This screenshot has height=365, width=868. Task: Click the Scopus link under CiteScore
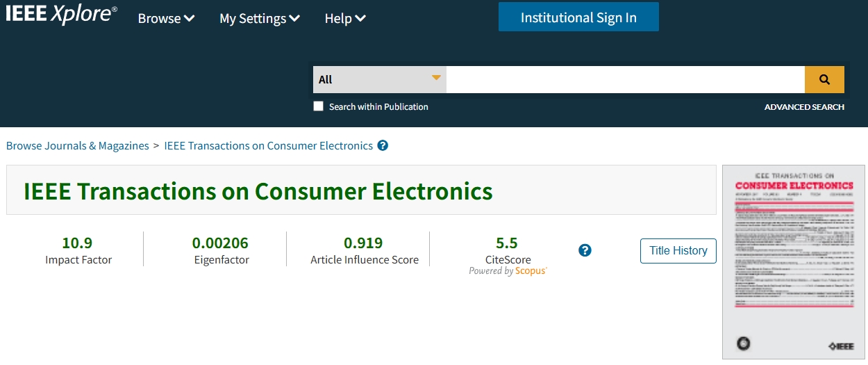(x=531, y=271)
